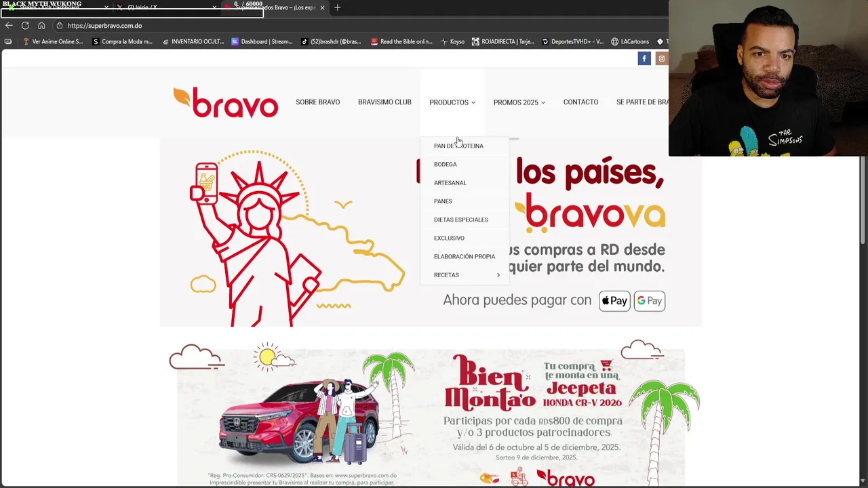Reload the page with the refresh icon
Viewport: 868px width, 488px height.
click(x=25, y=26)
